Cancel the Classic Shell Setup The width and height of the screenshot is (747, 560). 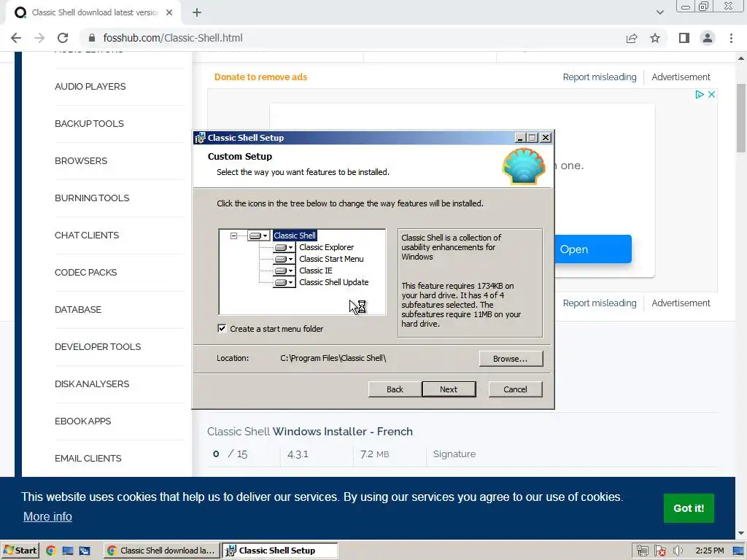click(x=515, y=389)
